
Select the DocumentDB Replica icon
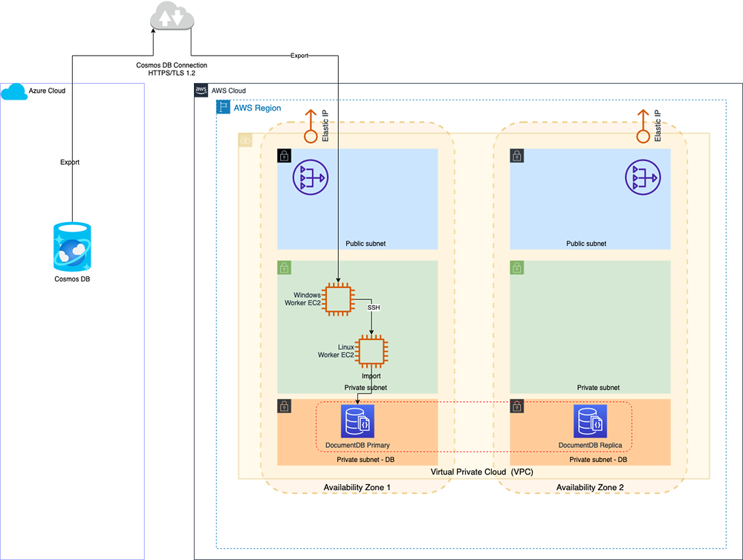coord(590,420)
